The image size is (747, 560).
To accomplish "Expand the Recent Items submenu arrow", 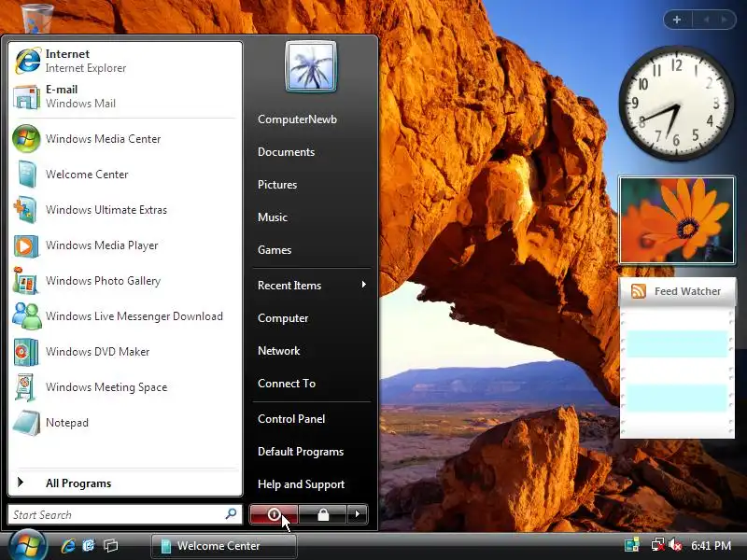I will pos(364,285).
